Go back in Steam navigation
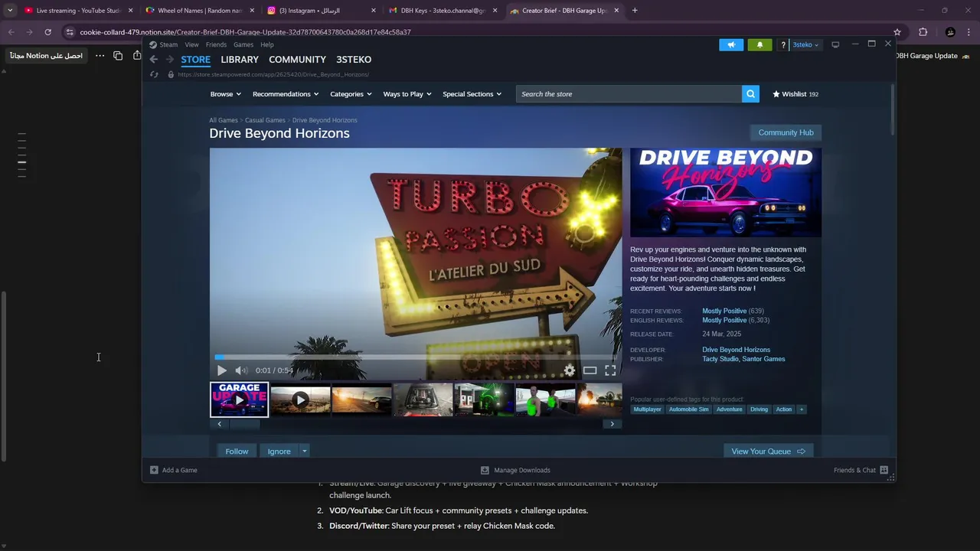Viewport: 980px width, 551px height. pos(153,60)
